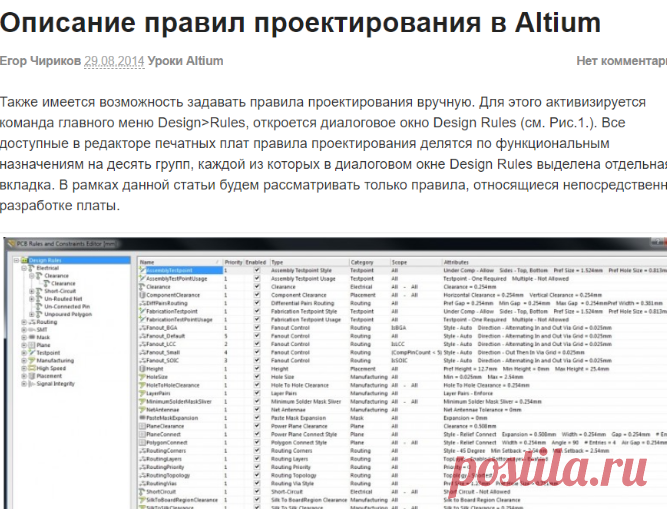Toggle Enabled checkbox for RoutingLayers rule
Screen dimensions: 667x509
[x=257, y=459]
